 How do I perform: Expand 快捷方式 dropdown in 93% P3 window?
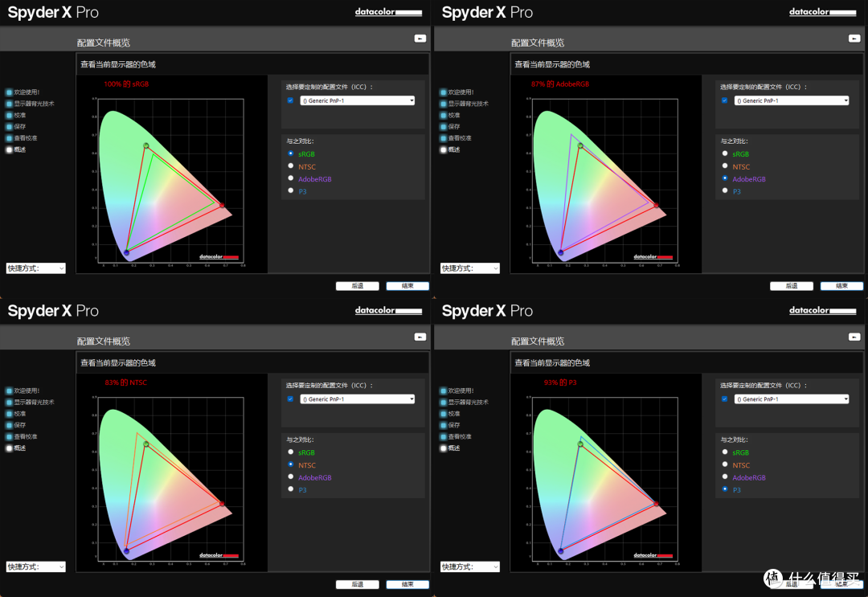point(470,566)
